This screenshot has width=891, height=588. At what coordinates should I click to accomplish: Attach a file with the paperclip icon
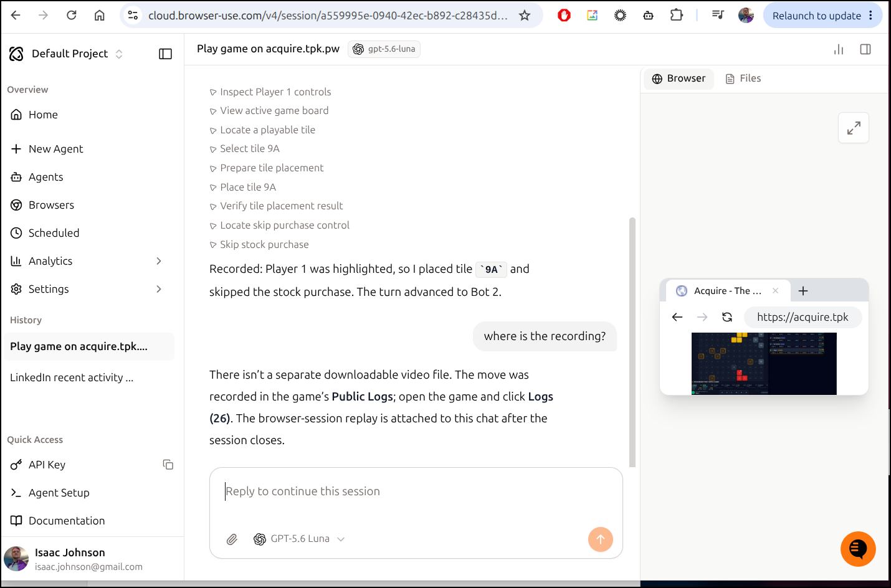pos(232,539)
